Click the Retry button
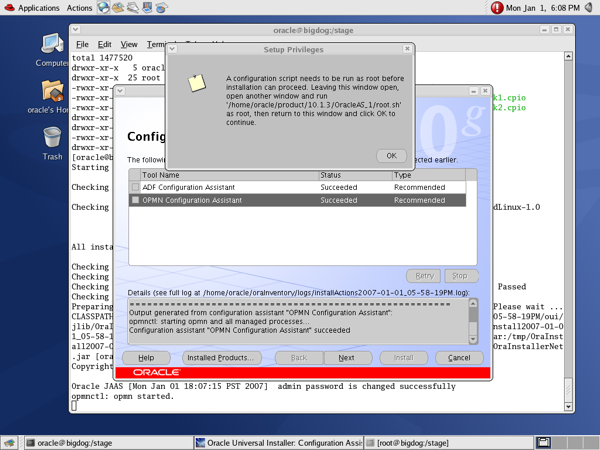Viewport: 600px width, 450px height. point(424,276)
